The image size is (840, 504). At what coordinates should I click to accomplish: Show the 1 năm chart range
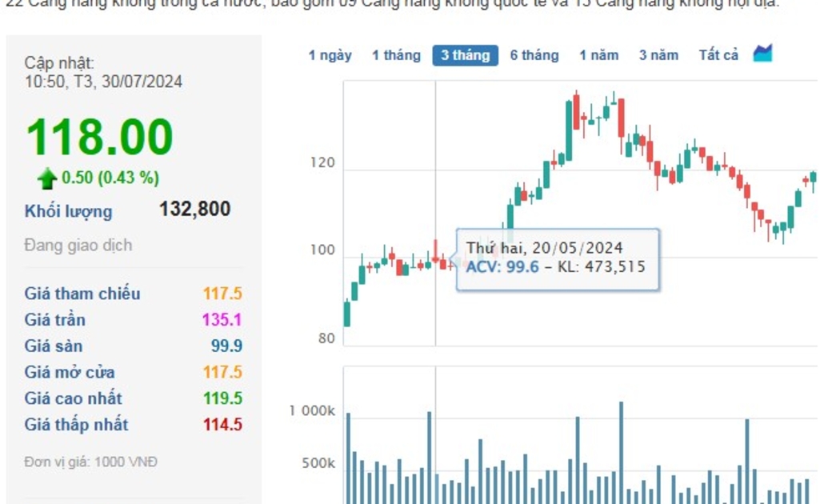598,55
